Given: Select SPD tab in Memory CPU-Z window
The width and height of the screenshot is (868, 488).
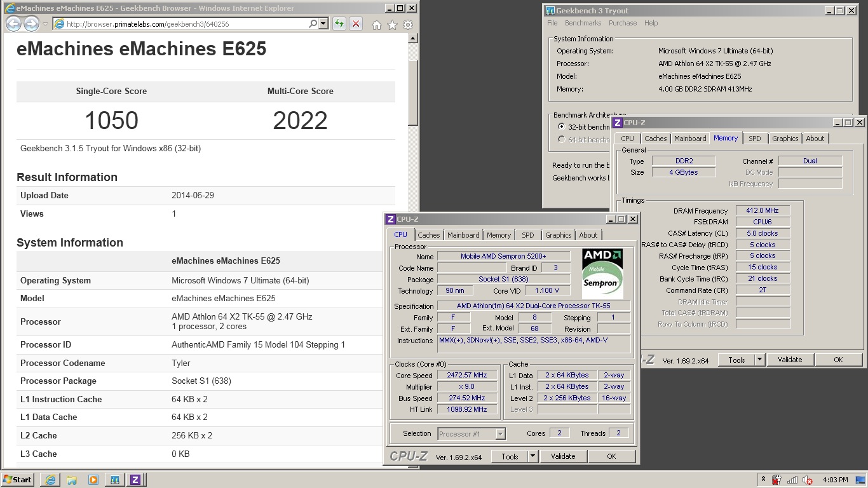Looking at the screenshot, I should coord(754,139).
